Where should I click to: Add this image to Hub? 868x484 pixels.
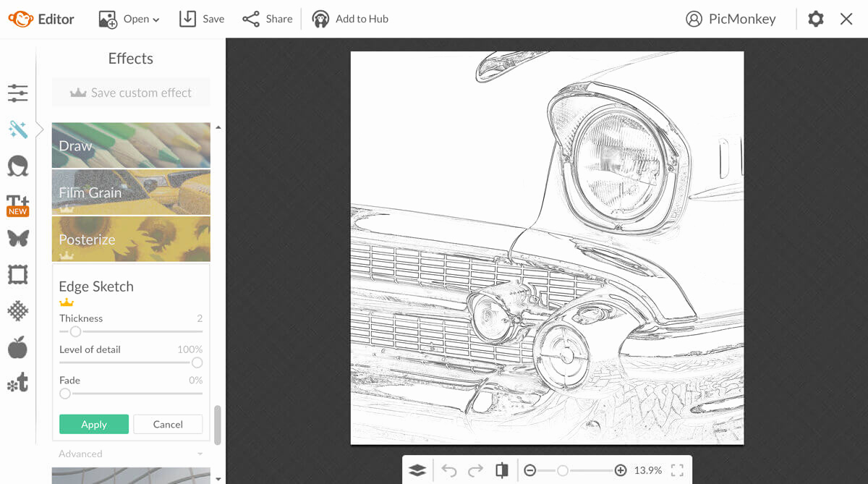click(350, 19)
